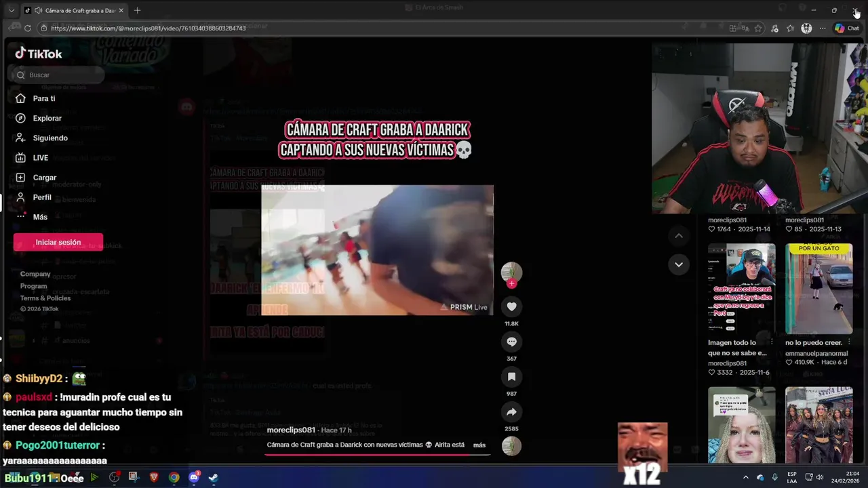This screenshot has height=488, width=868.
Task: Open the favorites list icon
Action: [x=790, y=28]
